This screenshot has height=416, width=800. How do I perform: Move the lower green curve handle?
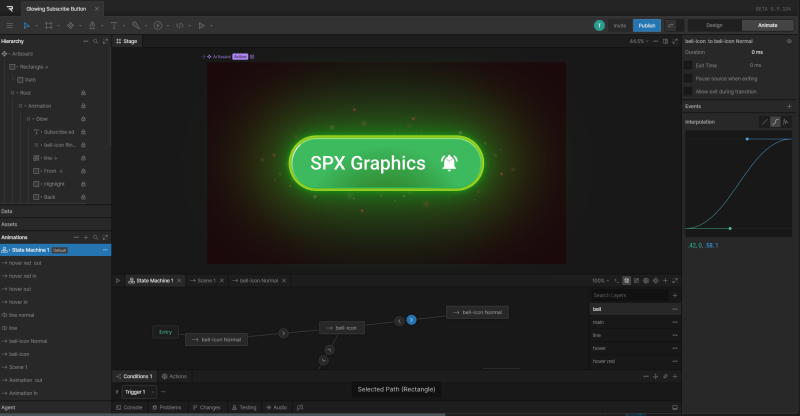(x=730, y=228)
